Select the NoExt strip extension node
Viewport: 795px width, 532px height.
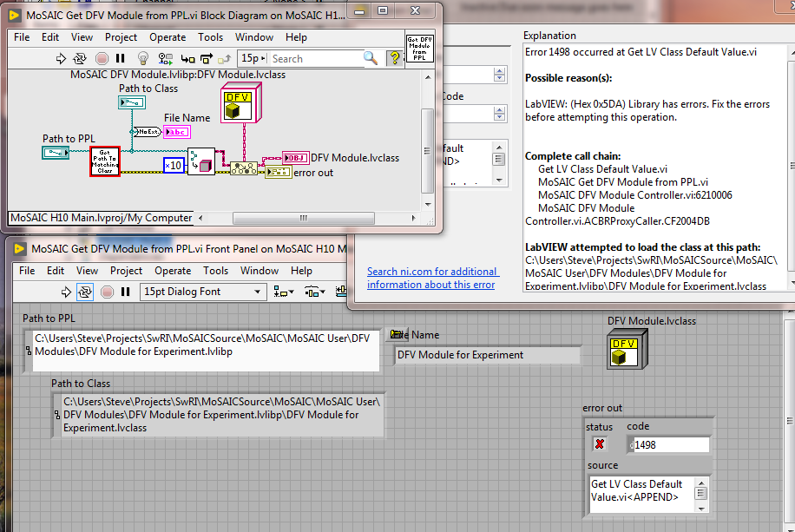(x=148, y=132)
